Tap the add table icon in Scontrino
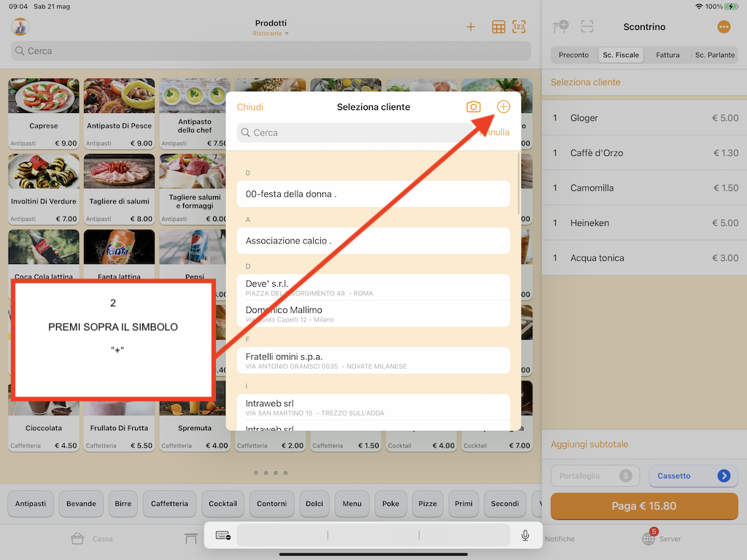 coord(560,27)
